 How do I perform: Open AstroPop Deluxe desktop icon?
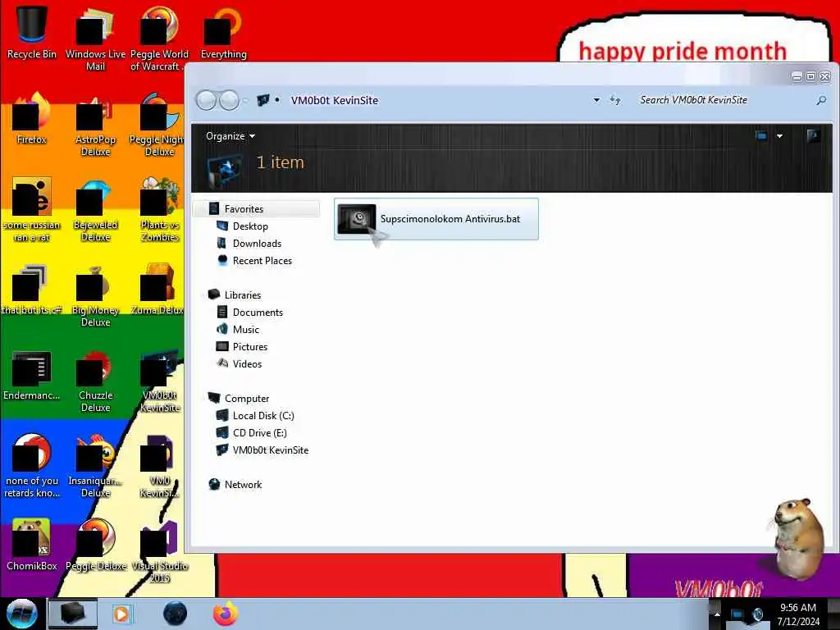(95, 125)
